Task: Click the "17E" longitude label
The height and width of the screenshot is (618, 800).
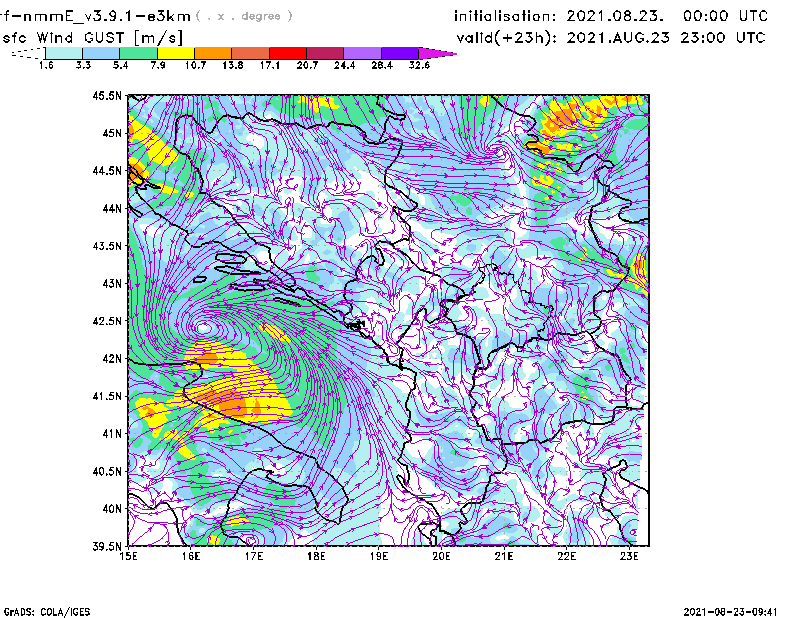Action: coord(254,556)
